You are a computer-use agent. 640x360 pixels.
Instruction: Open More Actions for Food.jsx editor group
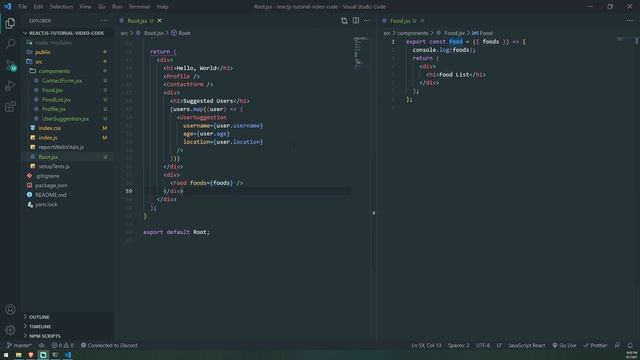point(629,21)
